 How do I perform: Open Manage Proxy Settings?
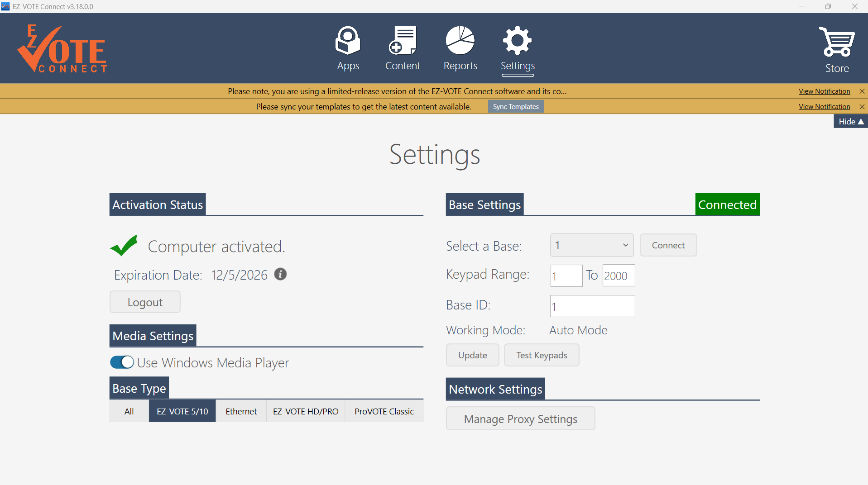[521, 418]
